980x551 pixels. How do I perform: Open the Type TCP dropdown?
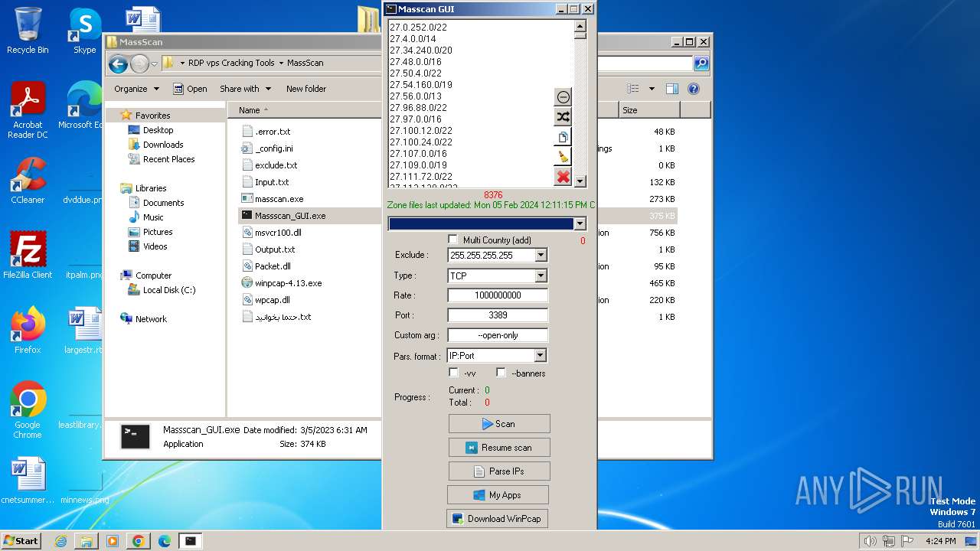coord(541,275)
